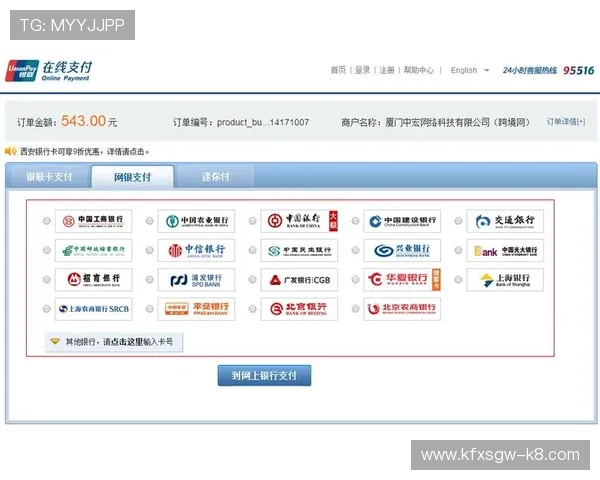
Task: Click the 中国银行 Bank of China logo
Action: point(299,221)
